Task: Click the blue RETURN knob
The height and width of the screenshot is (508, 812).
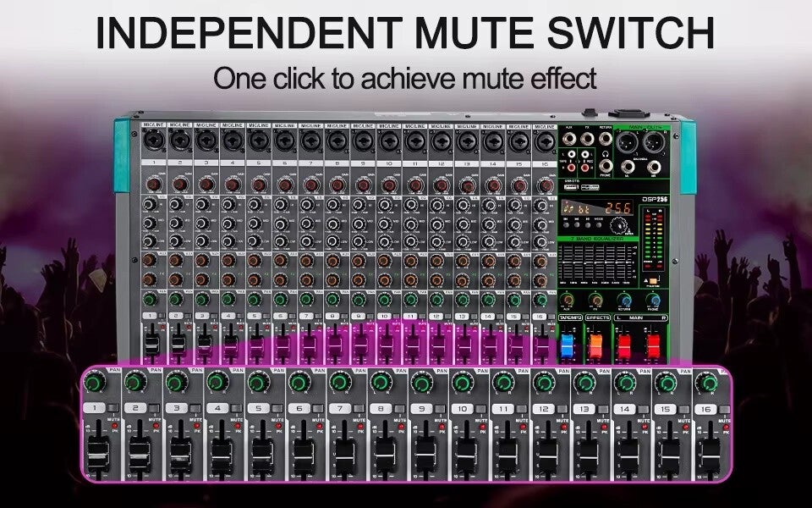Action: (x=625, y=300)
